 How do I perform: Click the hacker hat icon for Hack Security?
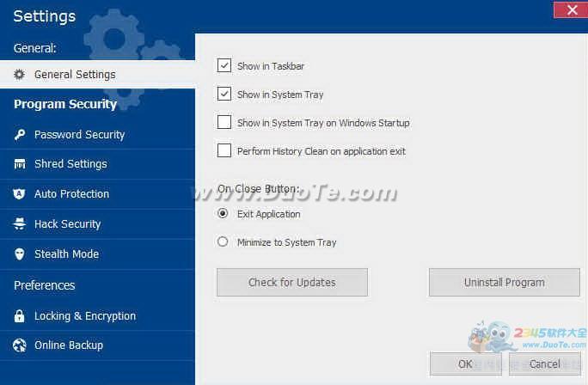(20, 223)
